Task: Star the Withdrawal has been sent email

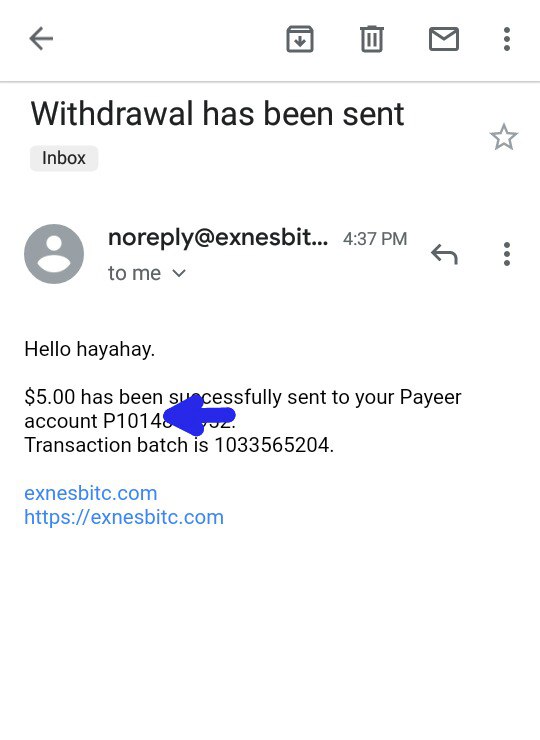Action: pos(504,137)
